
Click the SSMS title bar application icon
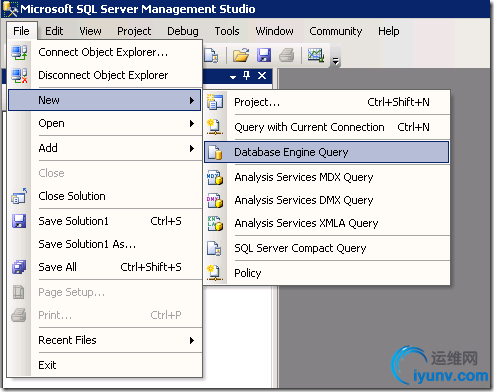coord(10,9)
